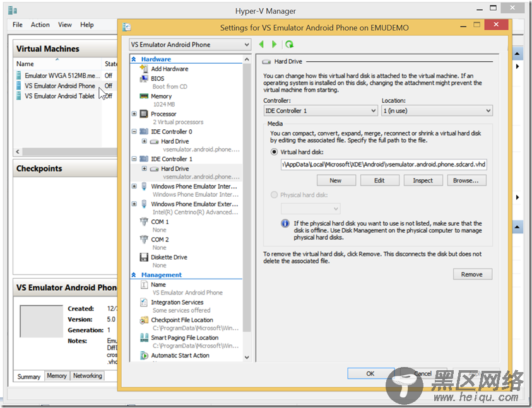The width and height of the screenshot is (532, 408).
Task: Select the Physical hard disk radio button
Action: 274,195
